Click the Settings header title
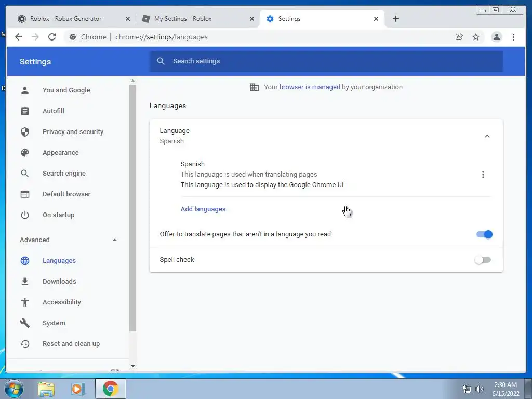Screen dimensions: 532x399 point(35,62)
